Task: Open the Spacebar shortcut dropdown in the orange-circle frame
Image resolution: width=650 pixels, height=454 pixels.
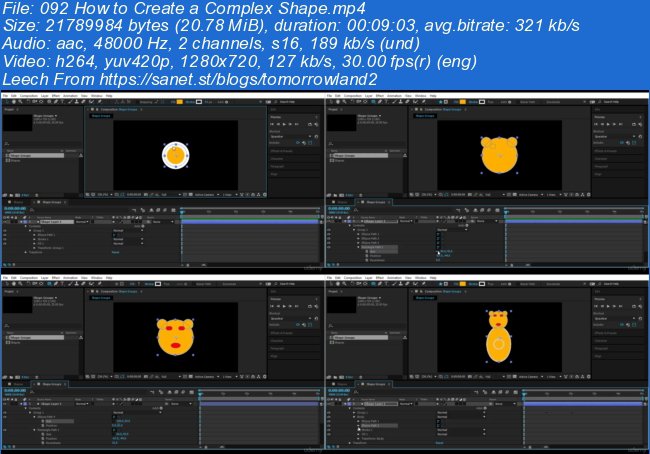Action: [x=291, y=136]
